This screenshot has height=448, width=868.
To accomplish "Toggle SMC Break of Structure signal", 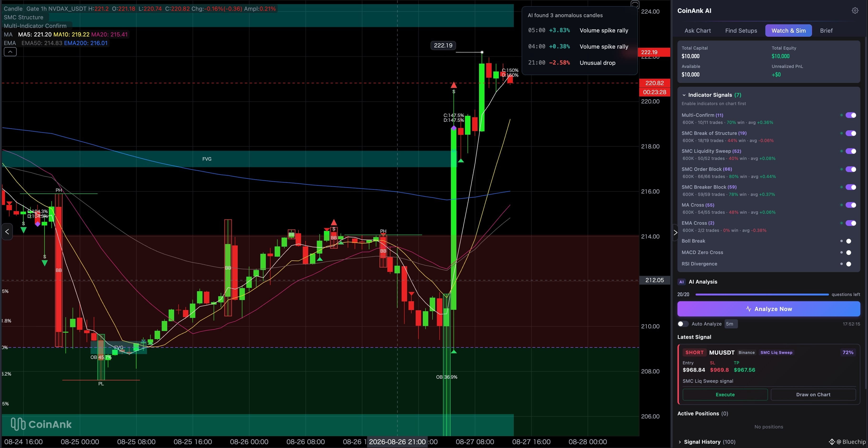I will coord(851,133).
